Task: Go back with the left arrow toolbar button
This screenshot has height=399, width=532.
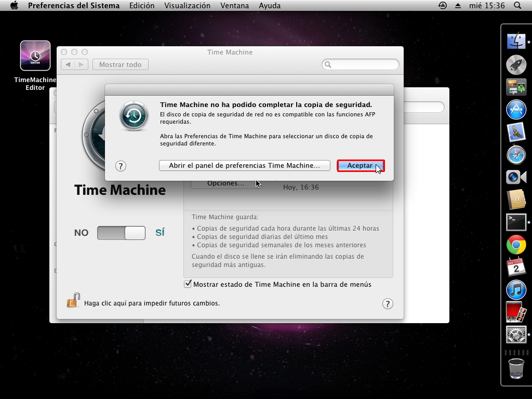Action: pos(68,64)
